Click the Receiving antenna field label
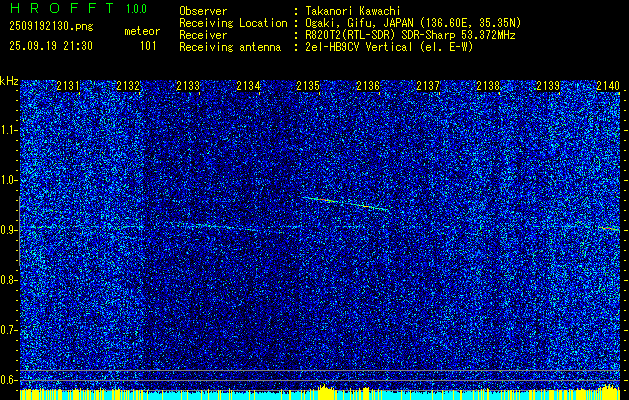629x400 pixels. pyautogui.click(x=230, y=47)
